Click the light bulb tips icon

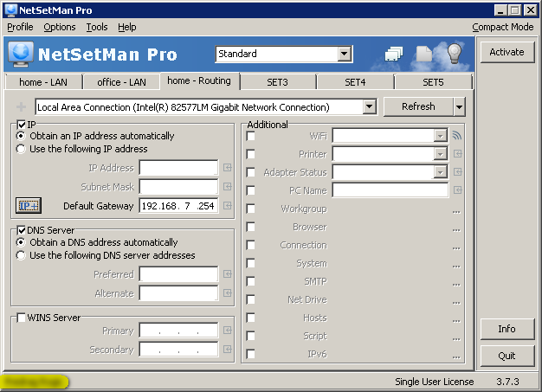[x=455, y=54]
